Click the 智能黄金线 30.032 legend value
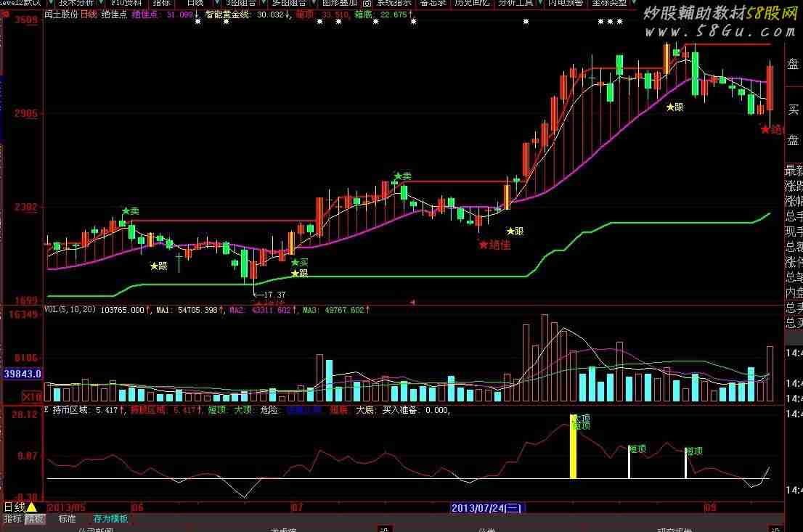 click(x=248, y=15)
